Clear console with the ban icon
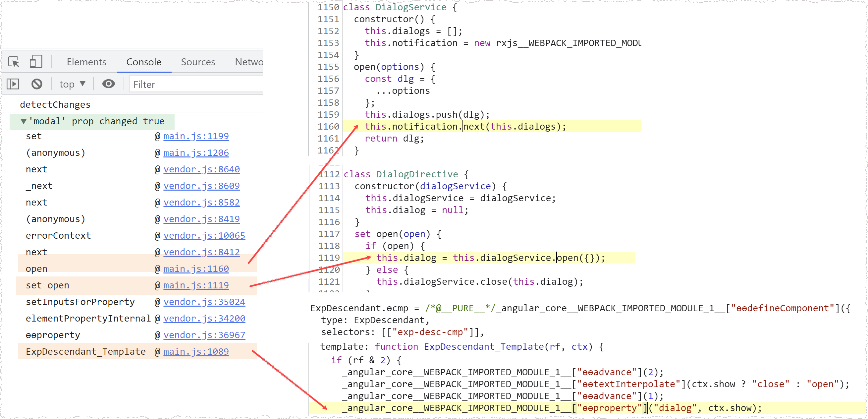 pos(37,84)
